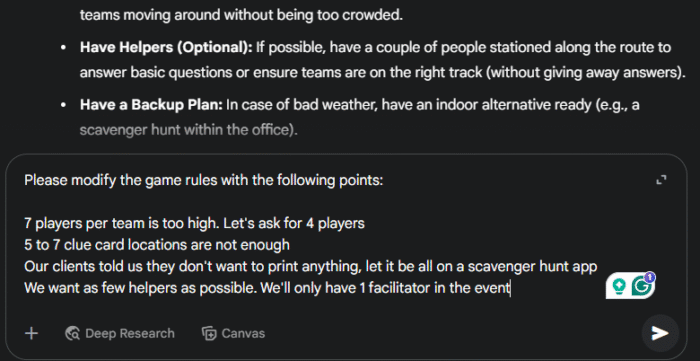Click the 'Our clients told us' line
The width and height of the screenshot is (700, 361).
pyautogui.click(x=311, y=266)
